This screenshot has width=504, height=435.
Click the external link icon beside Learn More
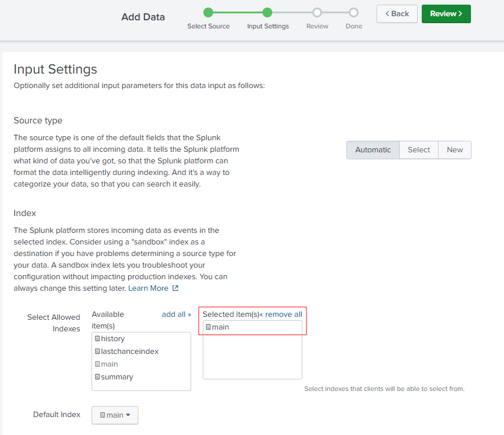(175, 288)
